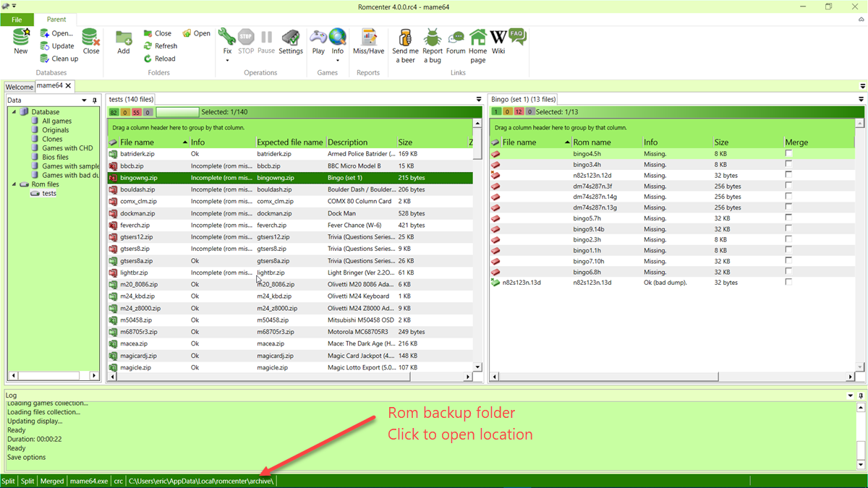Click mame64.exe in the status bar

coord(89,481)
